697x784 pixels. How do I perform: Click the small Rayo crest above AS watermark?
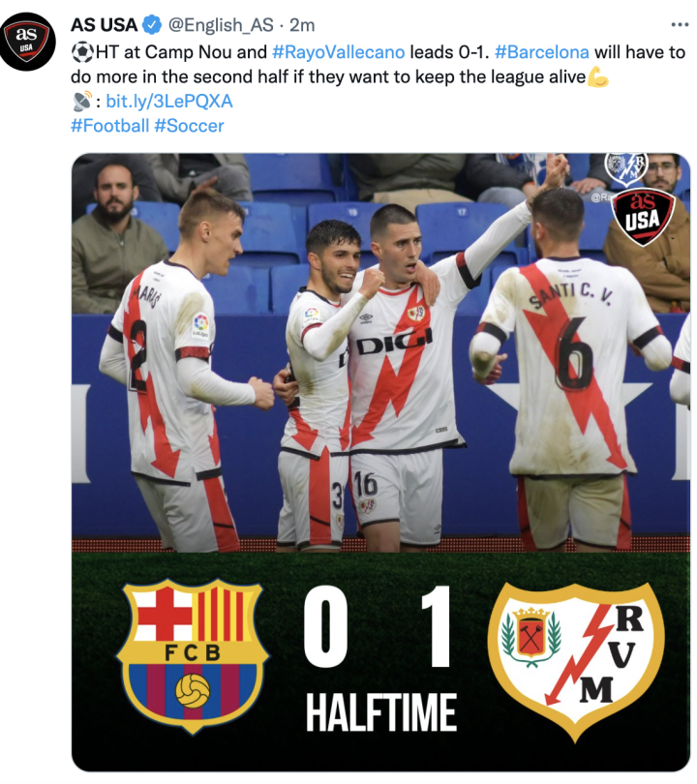pyautogui.click(x=626, y=168)
